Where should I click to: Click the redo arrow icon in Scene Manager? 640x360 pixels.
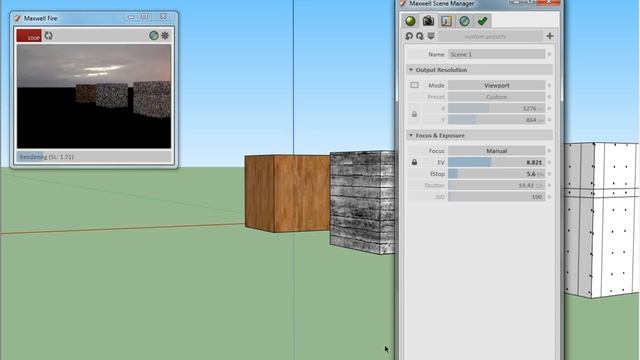[x=420, y=36]
